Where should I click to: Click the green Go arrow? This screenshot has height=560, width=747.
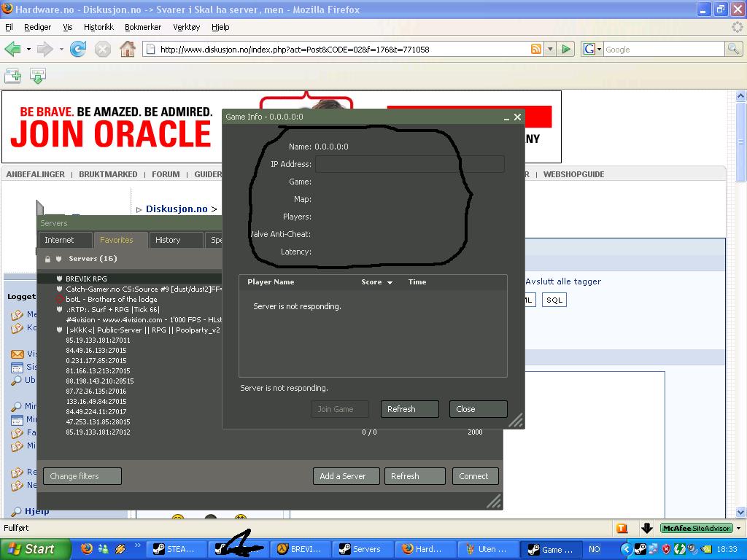(565, 49)
